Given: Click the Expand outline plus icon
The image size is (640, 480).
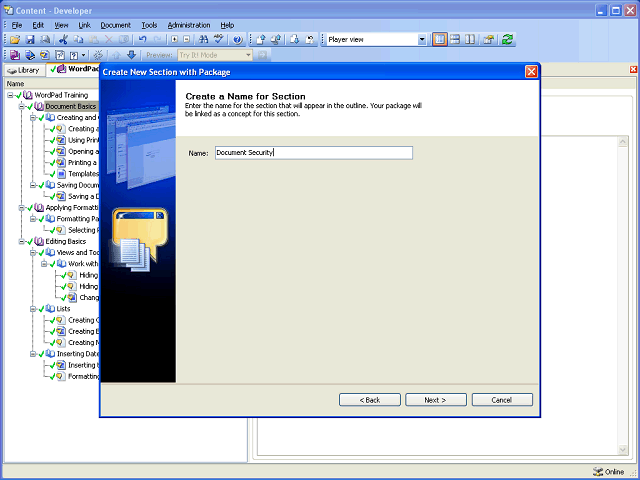Looking at the screenshot, I should pos(175,40).
